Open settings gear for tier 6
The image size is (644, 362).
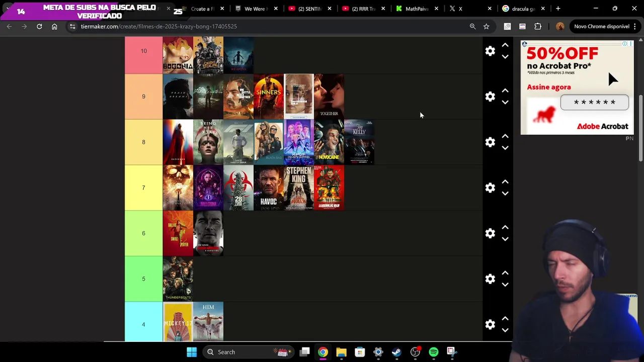click(490, 233)
